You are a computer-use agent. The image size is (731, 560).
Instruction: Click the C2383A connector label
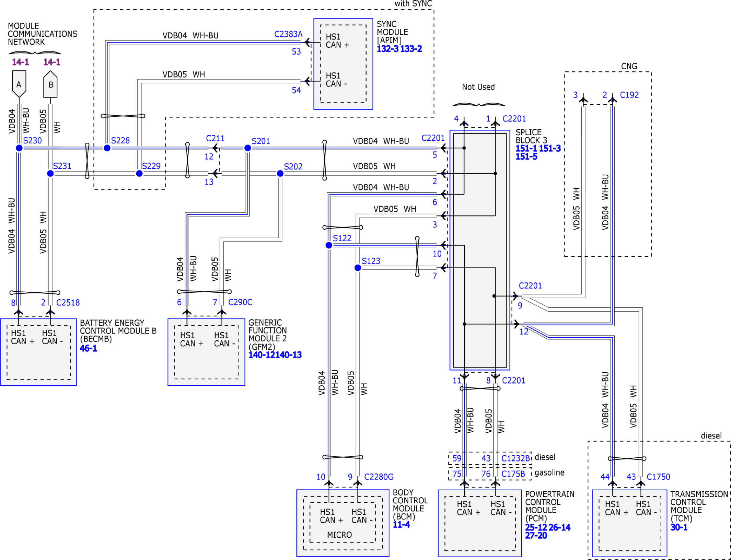point(288,34)
